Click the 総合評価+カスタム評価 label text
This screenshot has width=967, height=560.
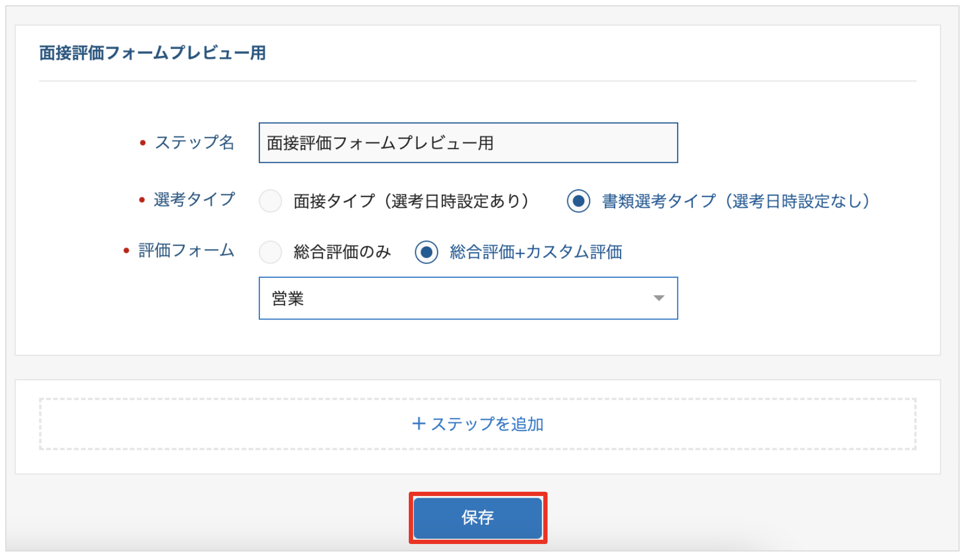click(x=536, y=252)
